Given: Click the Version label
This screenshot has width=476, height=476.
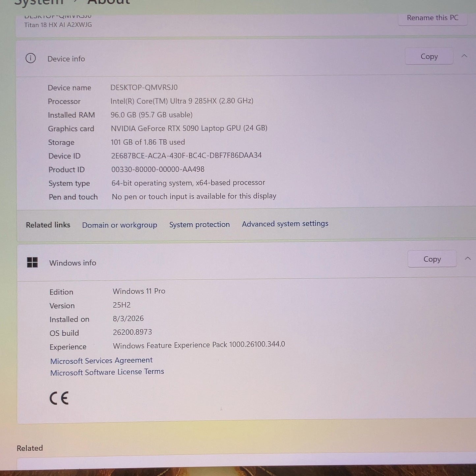Looking at the screenshot, I should click(62, 306).
